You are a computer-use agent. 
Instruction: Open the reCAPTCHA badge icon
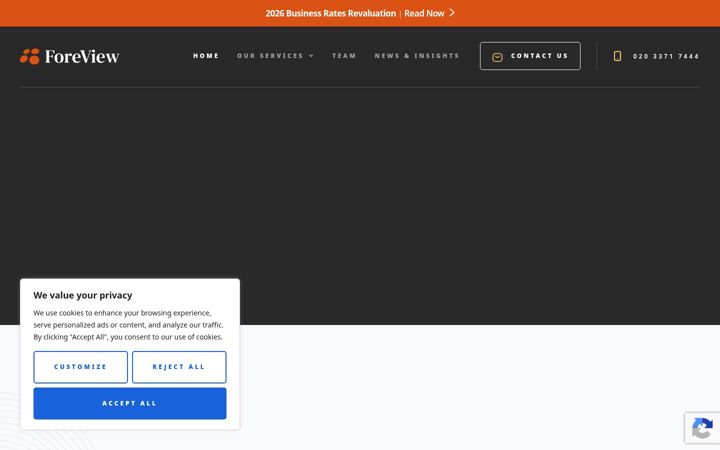tap(702, 428)
